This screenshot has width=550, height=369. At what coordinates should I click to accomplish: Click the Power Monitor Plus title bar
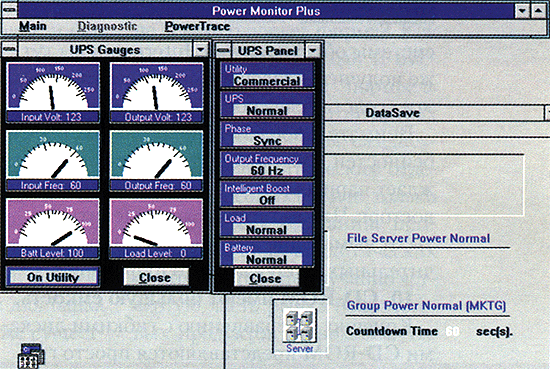point(266,11)
